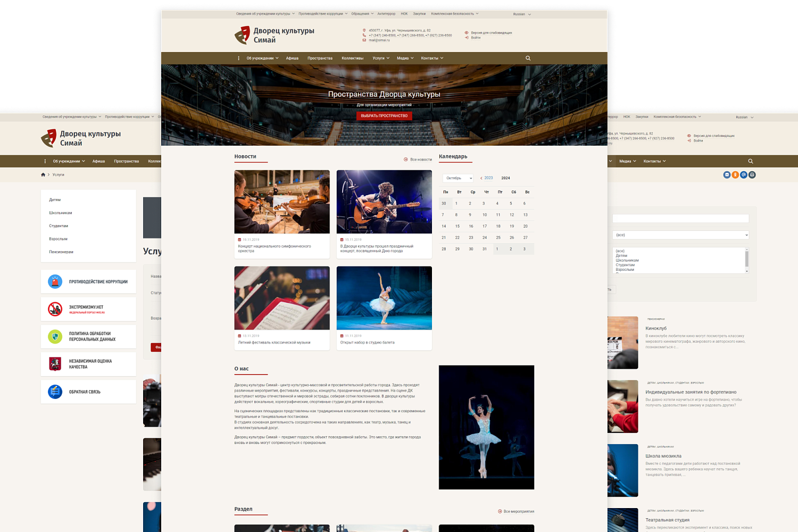Share via the orange Odnoklassniki icon

(735, 174)
